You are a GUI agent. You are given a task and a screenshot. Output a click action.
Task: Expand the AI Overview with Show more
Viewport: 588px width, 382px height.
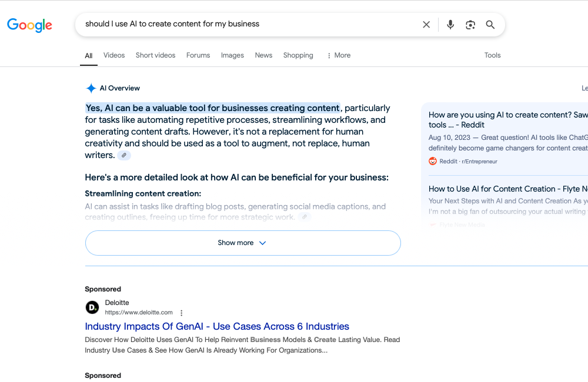coord(243,243)
